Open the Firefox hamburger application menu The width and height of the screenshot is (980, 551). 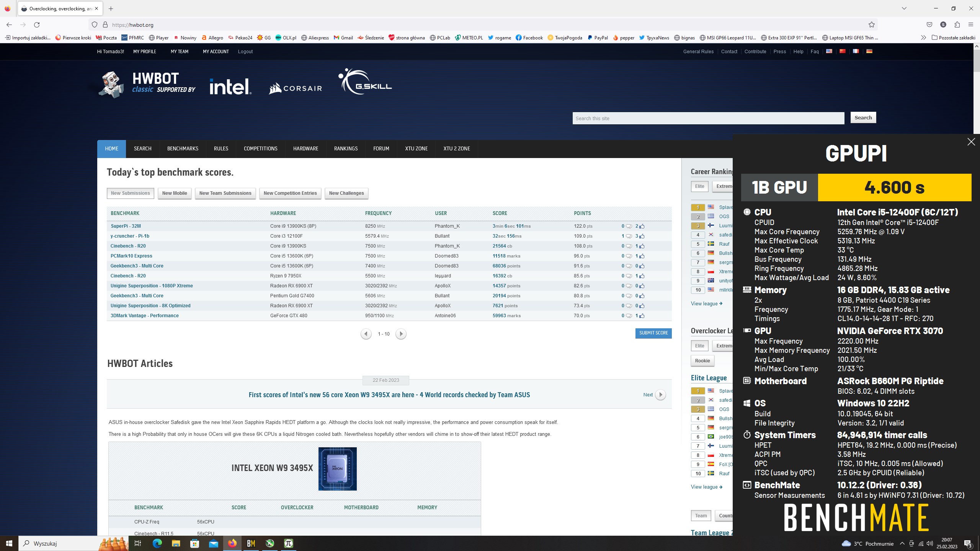pos(970,25)
